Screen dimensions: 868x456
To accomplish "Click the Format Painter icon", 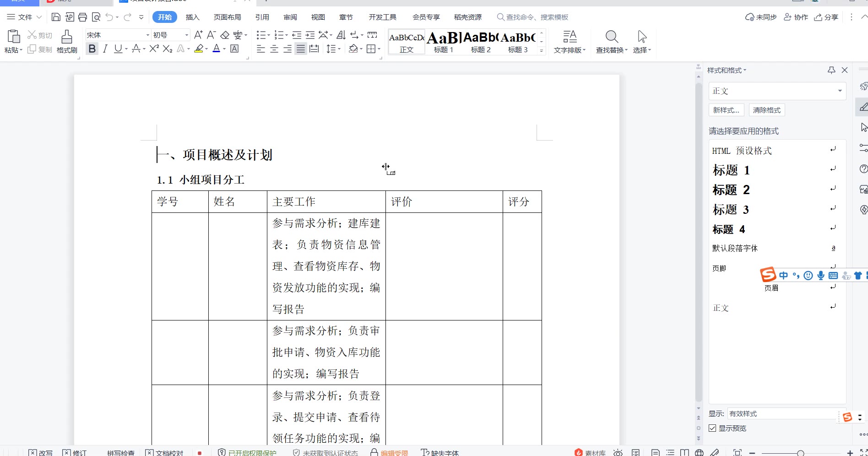I will (67, 41).
